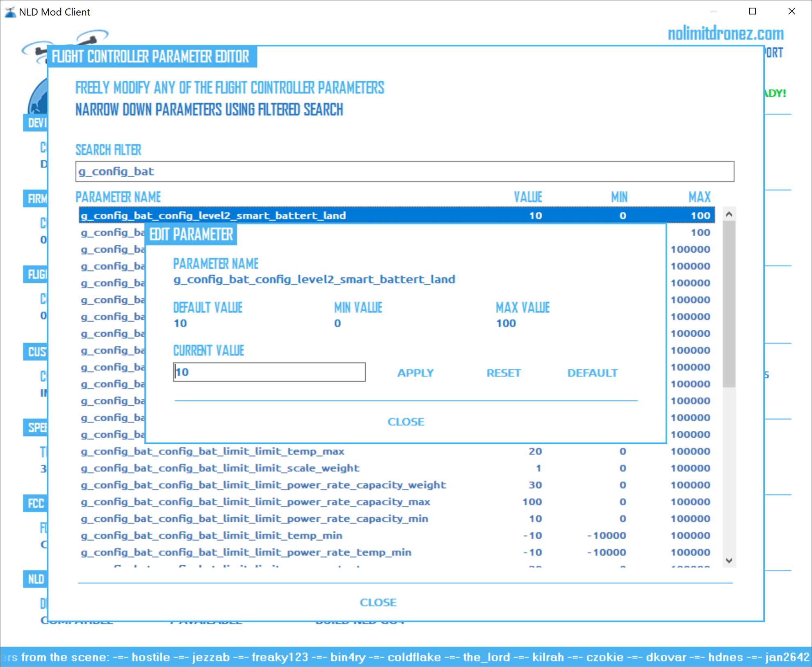Select the bat_limit_limit_temp_min parameter
The width and height of the screenshot is (812, 667).
tap(211, 535)
